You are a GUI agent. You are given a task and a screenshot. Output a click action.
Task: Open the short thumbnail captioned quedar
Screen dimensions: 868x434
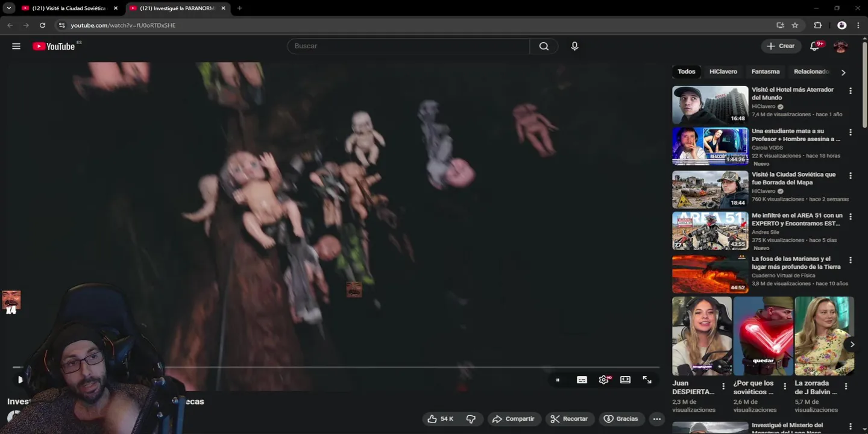[x=763, y=336]
